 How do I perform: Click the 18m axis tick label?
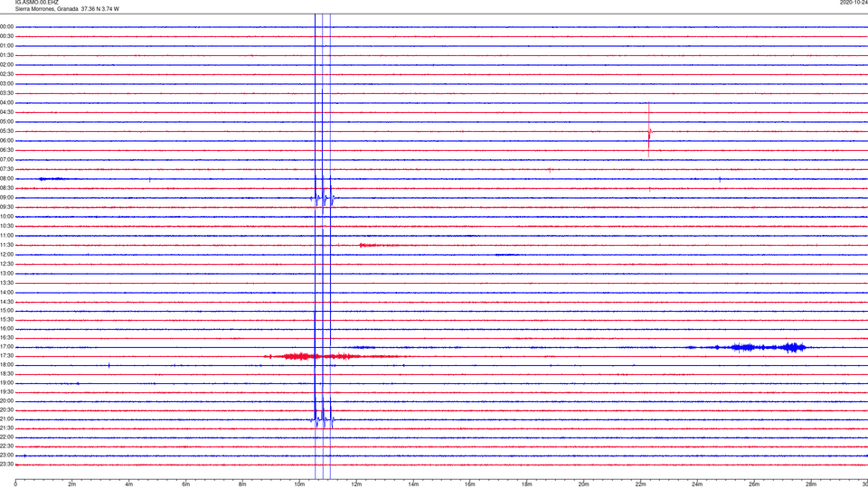pyautogui.click(x=526, y=484)
